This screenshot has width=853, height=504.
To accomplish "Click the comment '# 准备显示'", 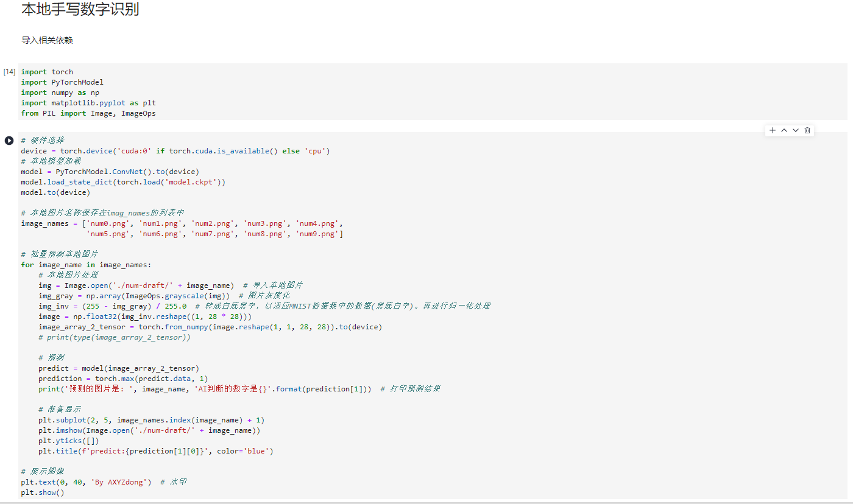I will click(60, 410).
